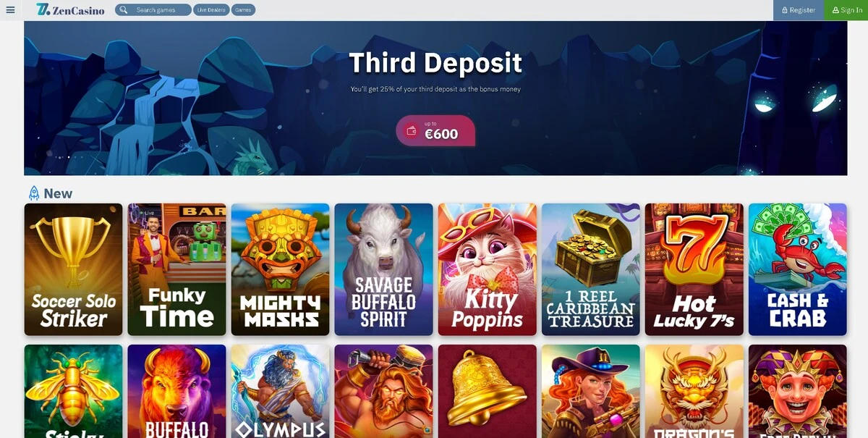Click the rocket icon next to New
Image resolution: width=868 pixels, height=438 pixels.
pos(33,193)
